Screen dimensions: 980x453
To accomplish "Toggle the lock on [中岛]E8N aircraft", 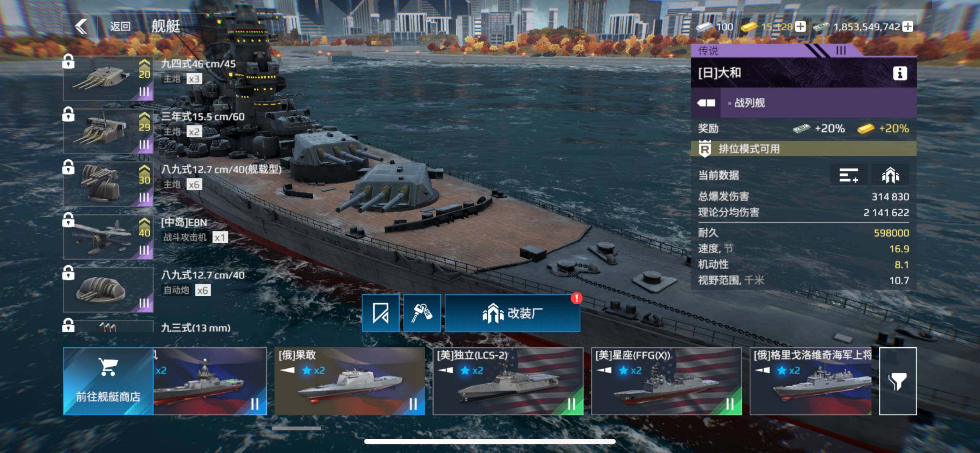I will click(x=68, y=220).
